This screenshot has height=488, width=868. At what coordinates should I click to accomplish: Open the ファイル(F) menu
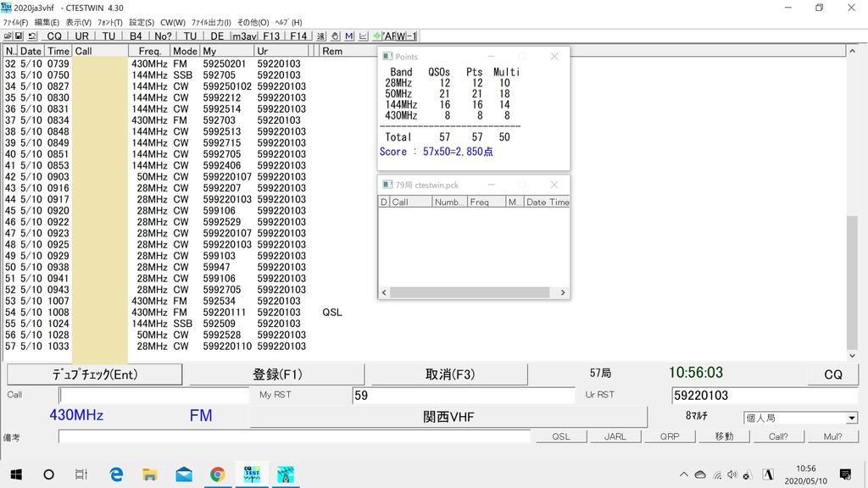(x=15, y=22)
